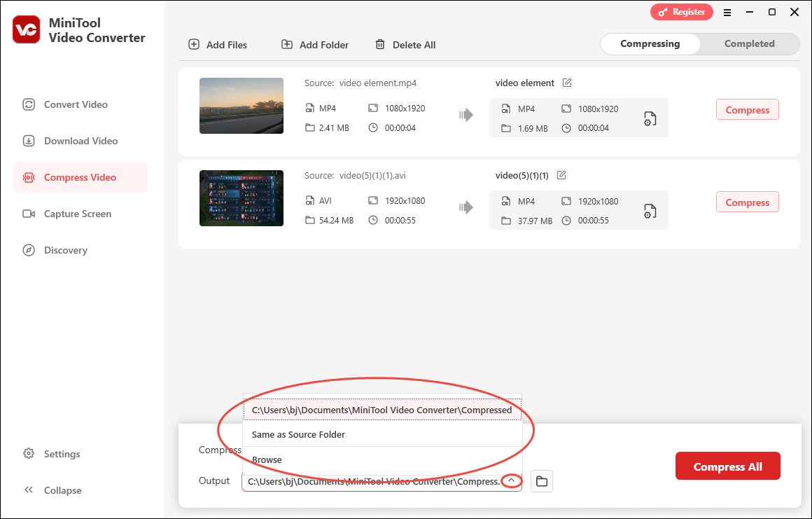Click the Compress Video sidebar icon
The width and height of the screenshot is (812, 519).
29,178
